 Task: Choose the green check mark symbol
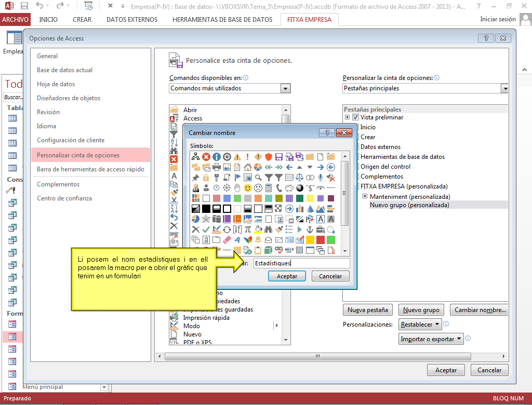coord(206,230)
